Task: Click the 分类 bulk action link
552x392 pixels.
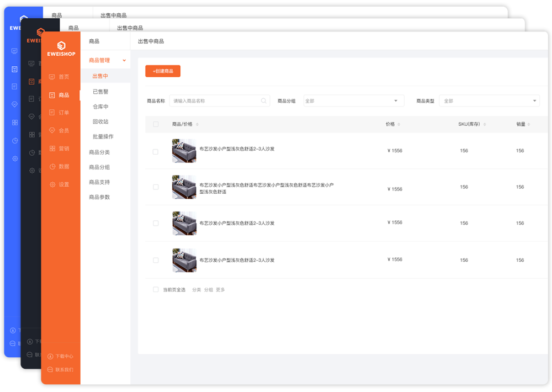Action: pos(197,289)
